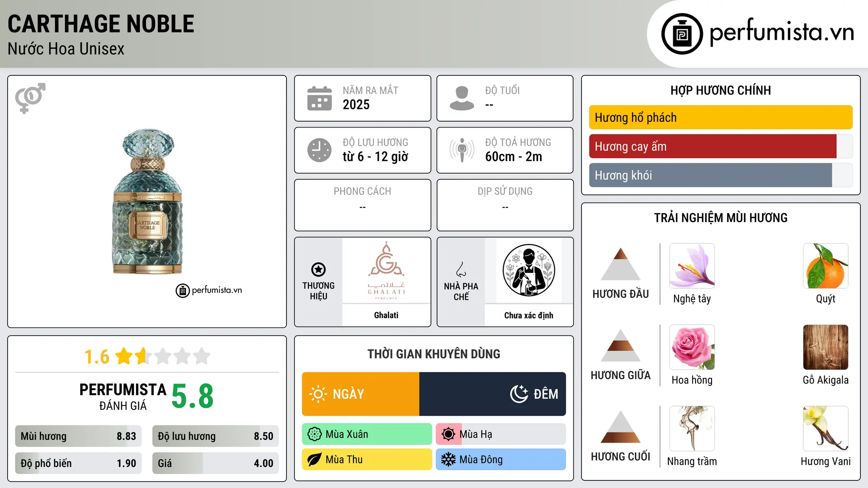Click the flower icon next to Mùa Xuân
The image size is (868, 488).
click(x=314, y=434)
